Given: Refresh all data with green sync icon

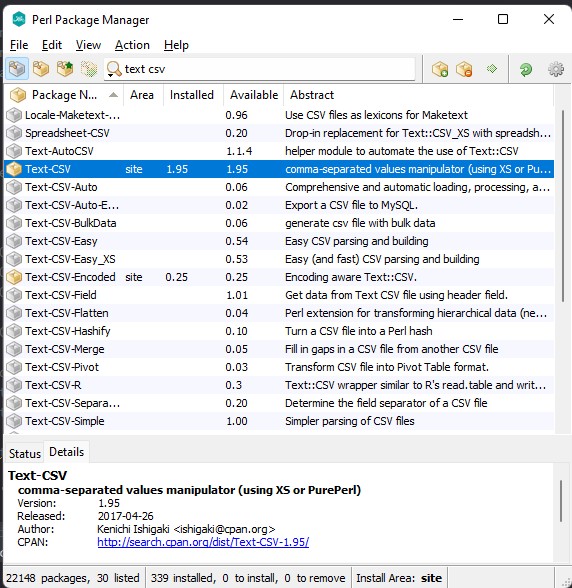Looking at the screenshot, I should click(x=526, y=69).
